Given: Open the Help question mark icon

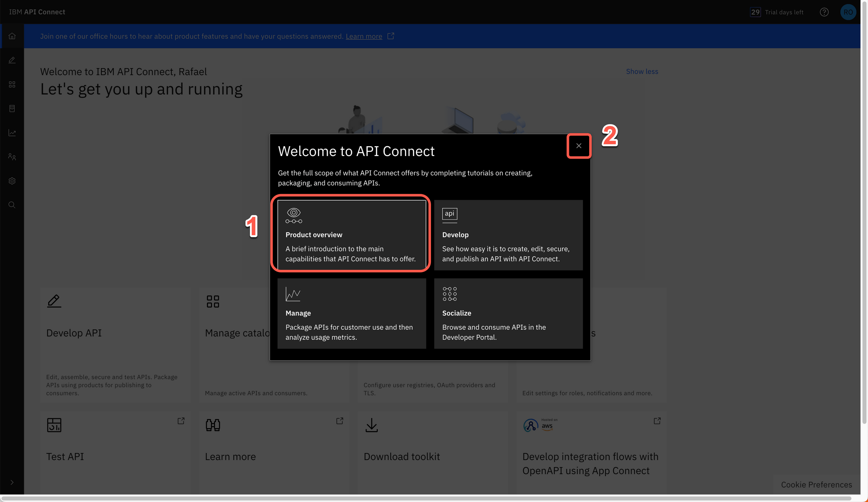Looking at the screenshot, I should pos(824,12).
